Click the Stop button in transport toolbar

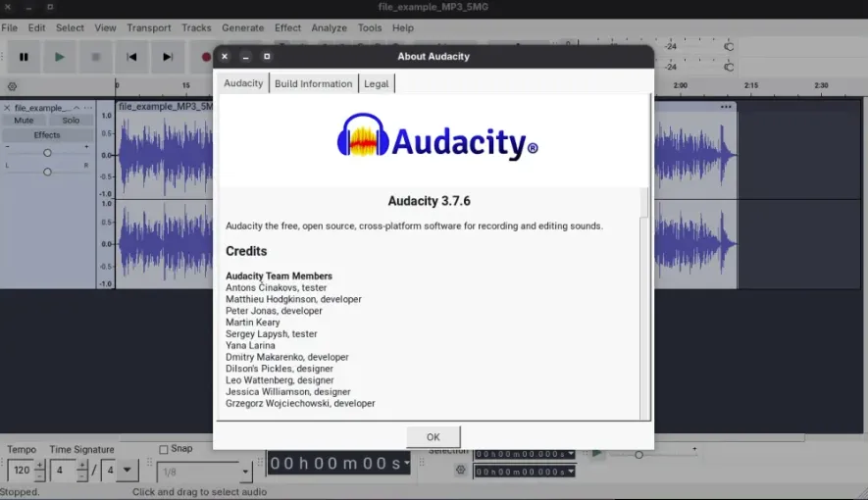(95, 57)
